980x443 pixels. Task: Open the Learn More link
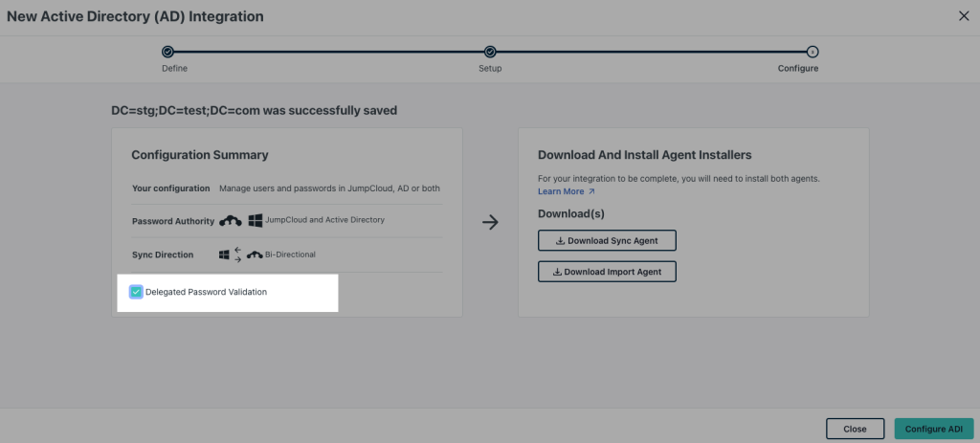561,191
